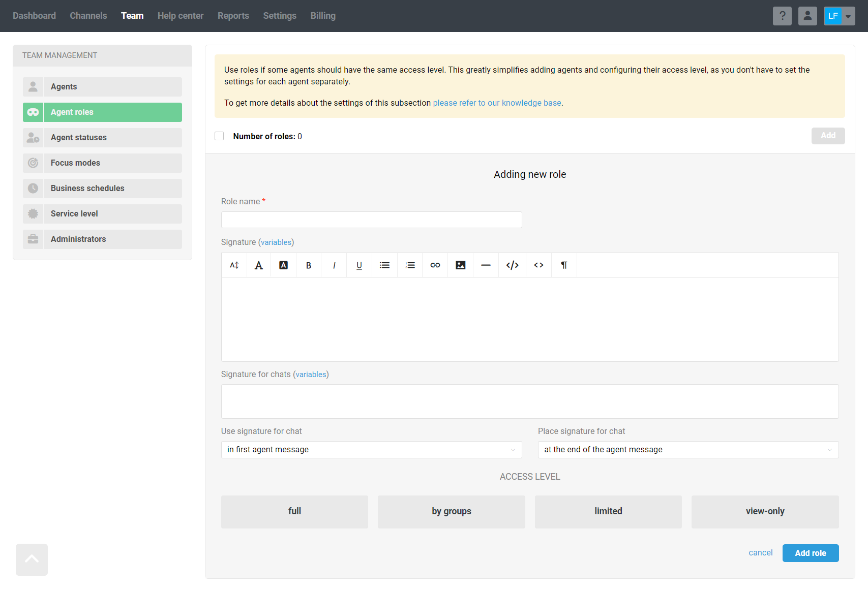Open the knowledge base link

click(x=497, y=103)
